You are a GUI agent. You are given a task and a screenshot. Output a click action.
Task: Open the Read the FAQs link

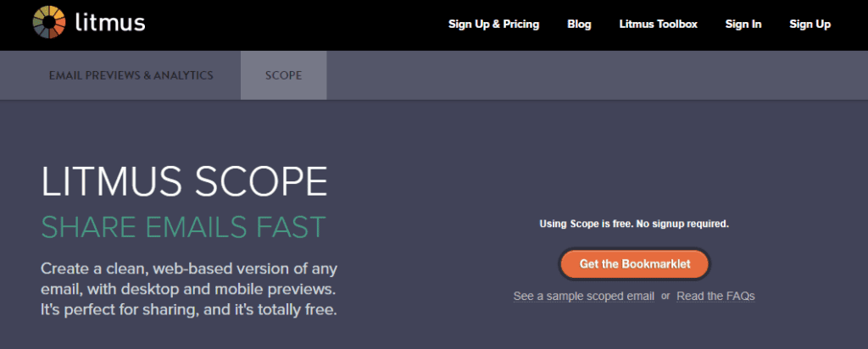point(715,296)
